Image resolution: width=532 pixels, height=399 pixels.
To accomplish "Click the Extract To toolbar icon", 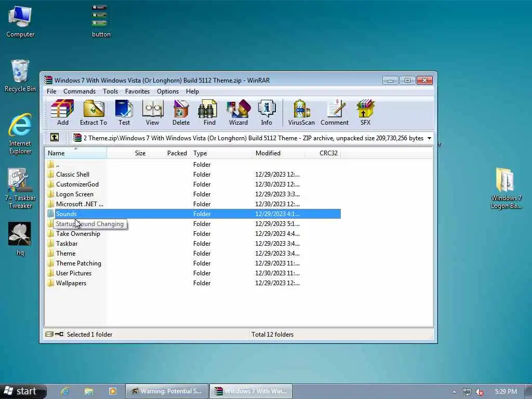I will tap(94, 113).
